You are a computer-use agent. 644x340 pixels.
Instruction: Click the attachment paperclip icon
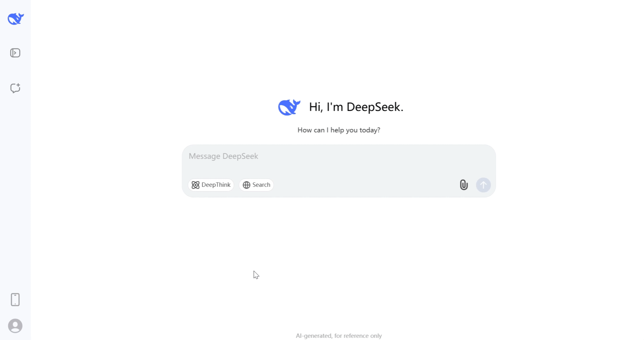point(463,184)
